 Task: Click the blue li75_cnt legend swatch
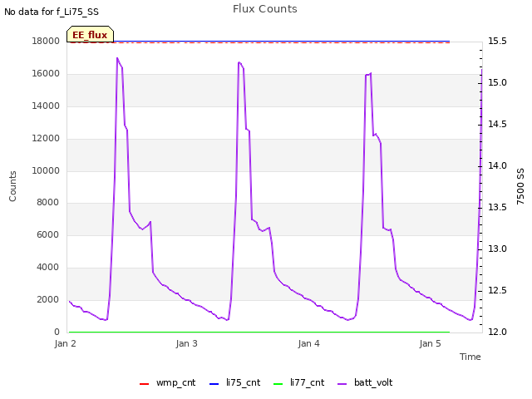click(x=214, y=384)
